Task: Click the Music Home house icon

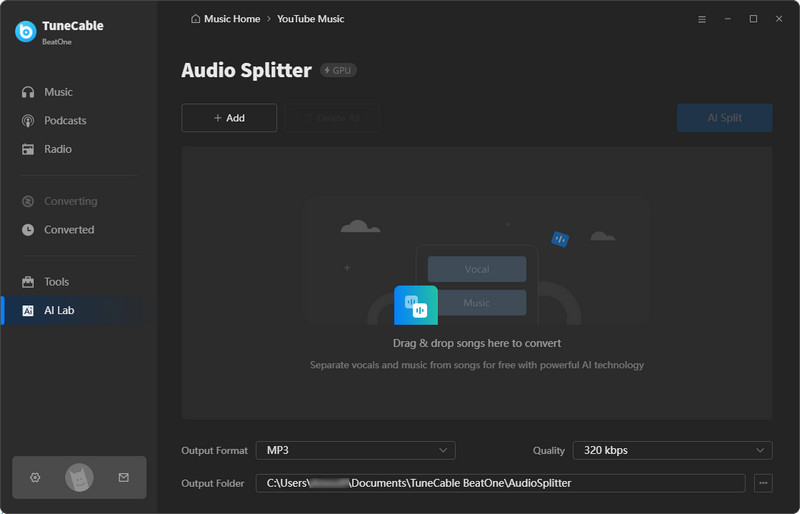Action: pos(194,19)
